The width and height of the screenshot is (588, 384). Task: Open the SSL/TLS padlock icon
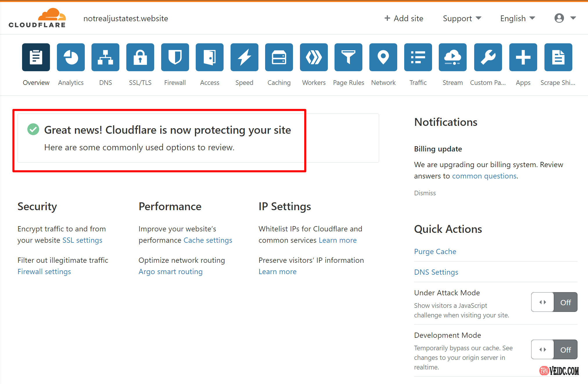tap(140, 57)
